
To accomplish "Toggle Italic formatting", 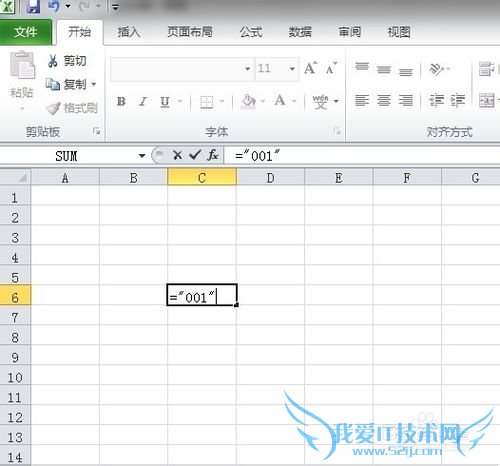I will coord(143,101).
